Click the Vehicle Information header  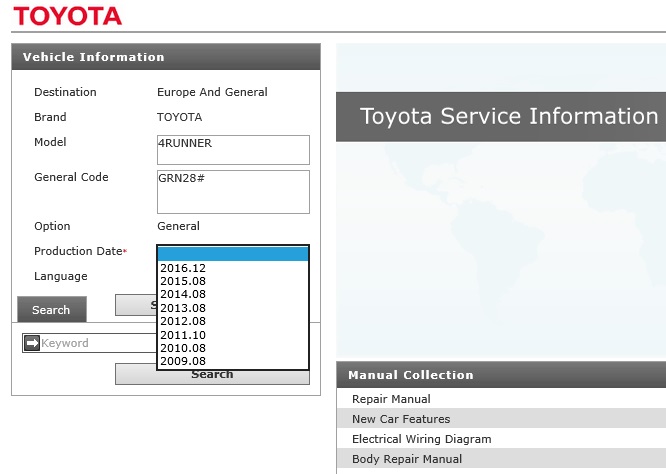(166, 56)
